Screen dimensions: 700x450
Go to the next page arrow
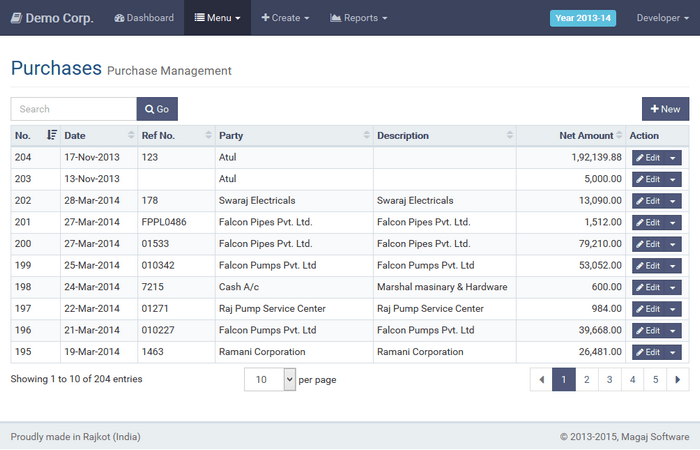coord(678,380)
